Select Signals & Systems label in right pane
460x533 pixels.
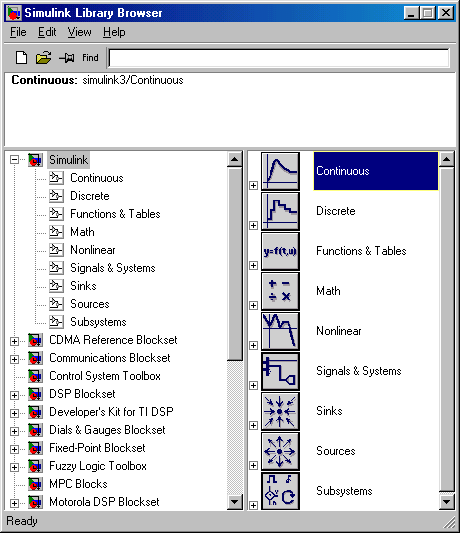pos(359,371)
